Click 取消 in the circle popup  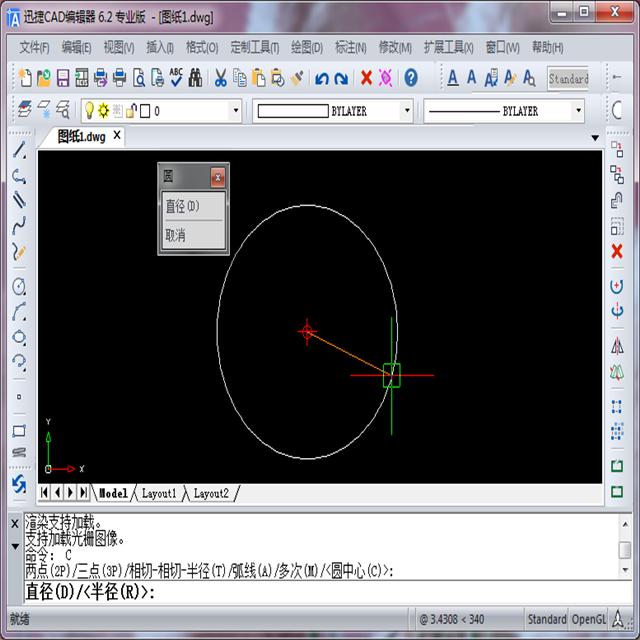click(175, 235)
